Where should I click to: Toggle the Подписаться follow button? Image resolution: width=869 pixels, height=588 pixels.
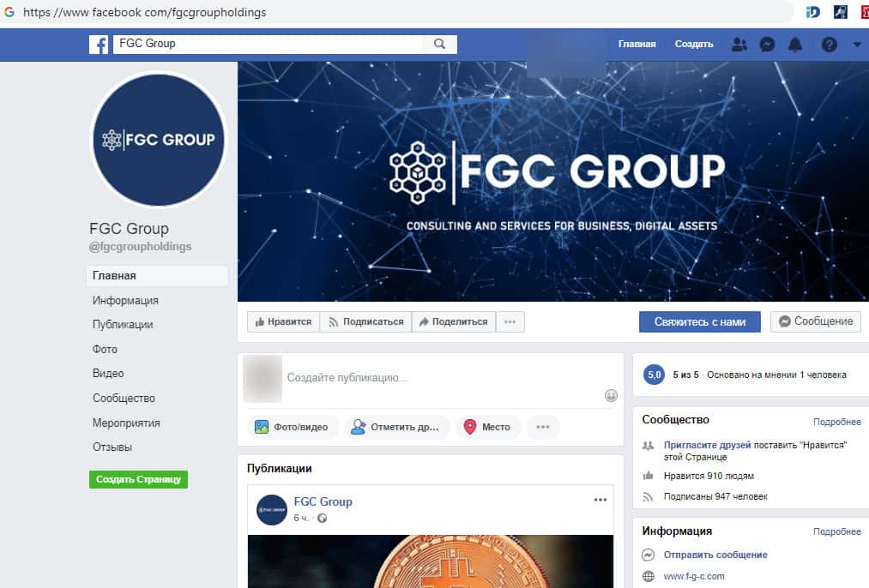(365, 321)
